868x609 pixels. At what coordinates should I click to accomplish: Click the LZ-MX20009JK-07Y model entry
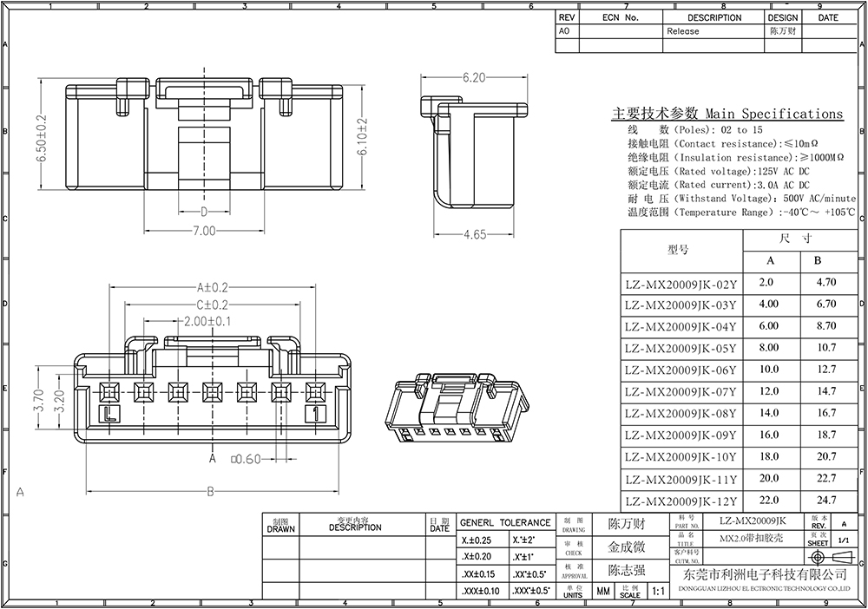tap(681, 392)
